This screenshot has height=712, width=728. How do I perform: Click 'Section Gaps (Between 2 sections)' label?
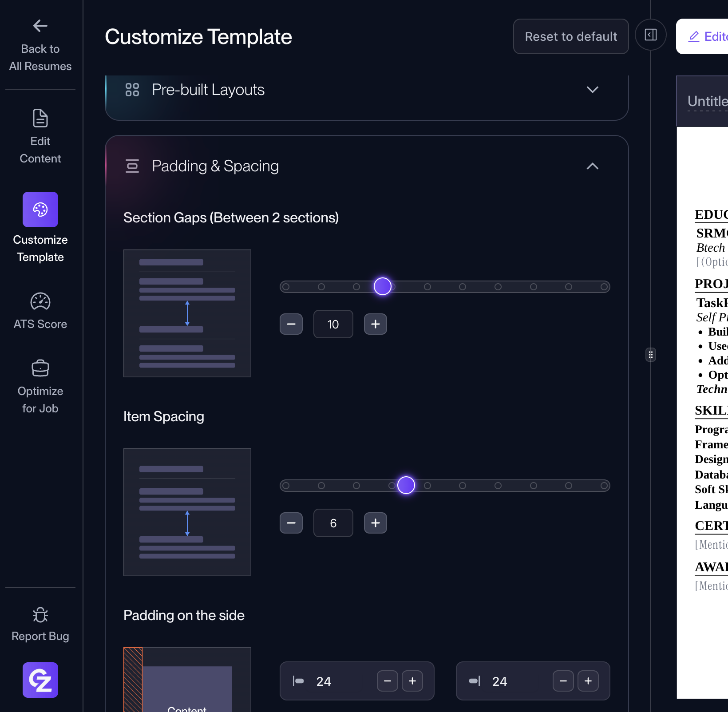pyautogui.click(x=231, y=218)
